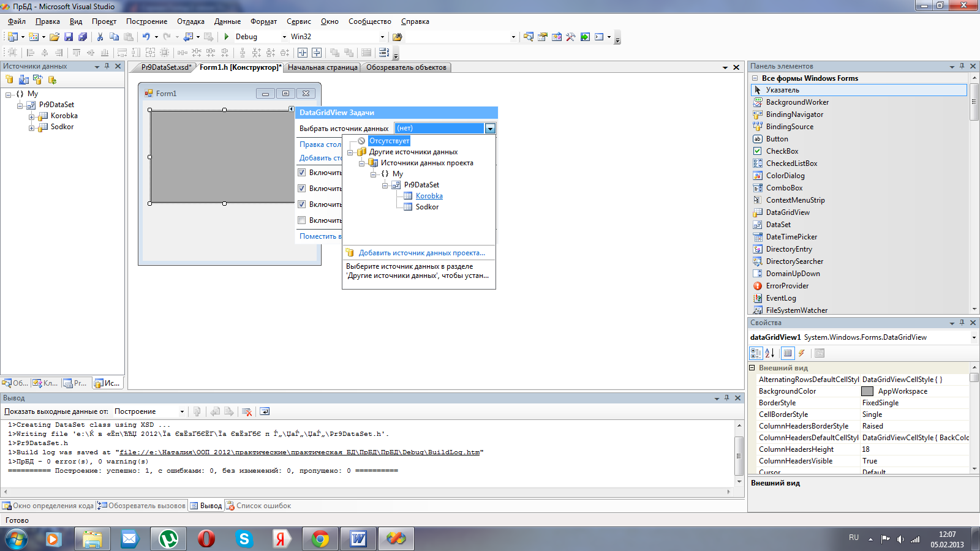980x551 pixels.
Task: Sort properties alphabetically icon
Action: (x=770, y=353)
